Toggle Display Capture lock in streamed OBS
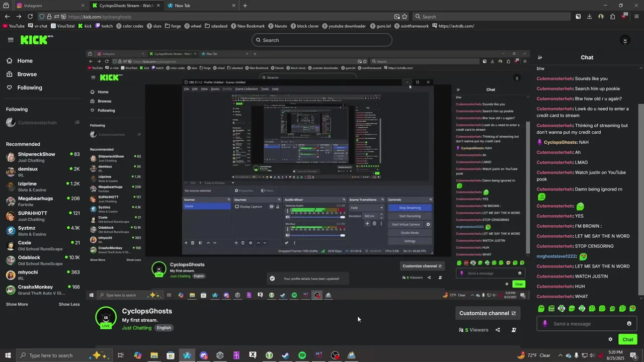This screenshot has width=644, height=362. [x=278, y=207]
